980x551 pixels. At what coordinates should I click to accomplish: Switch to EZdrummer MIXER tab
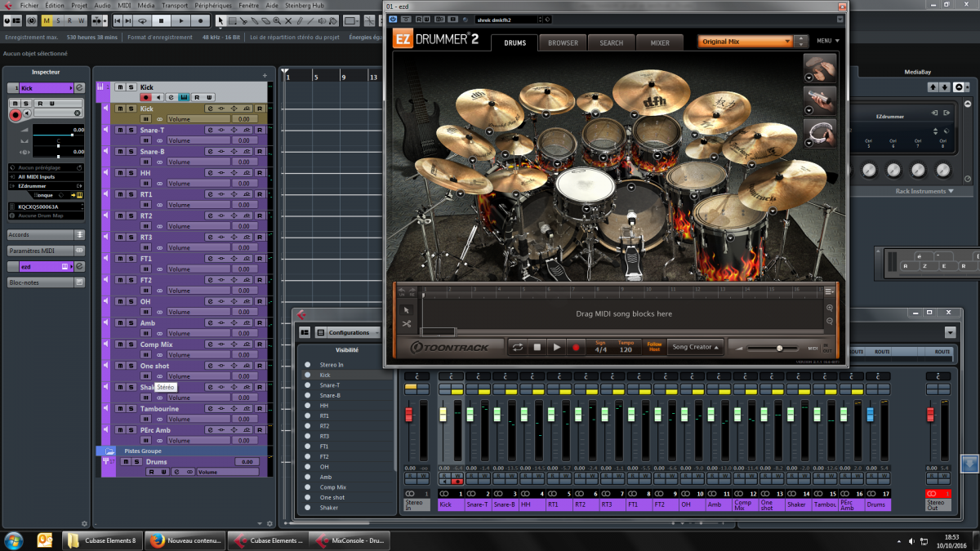[660, 42]
